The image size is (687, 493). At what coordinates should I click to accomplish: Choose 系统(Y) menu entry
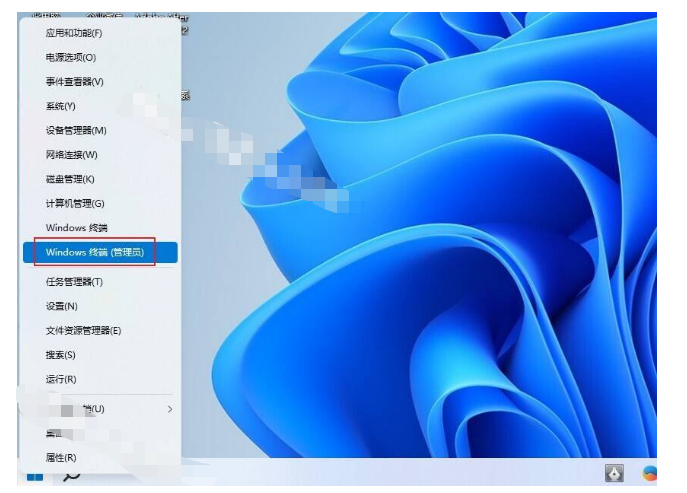(x=60, y=106)
